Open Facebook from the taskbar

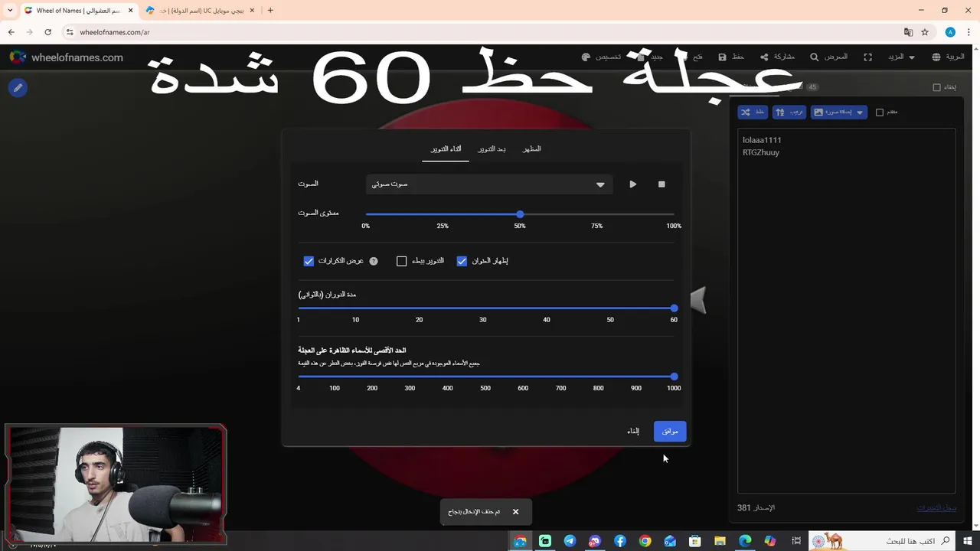tap(619, 541)
